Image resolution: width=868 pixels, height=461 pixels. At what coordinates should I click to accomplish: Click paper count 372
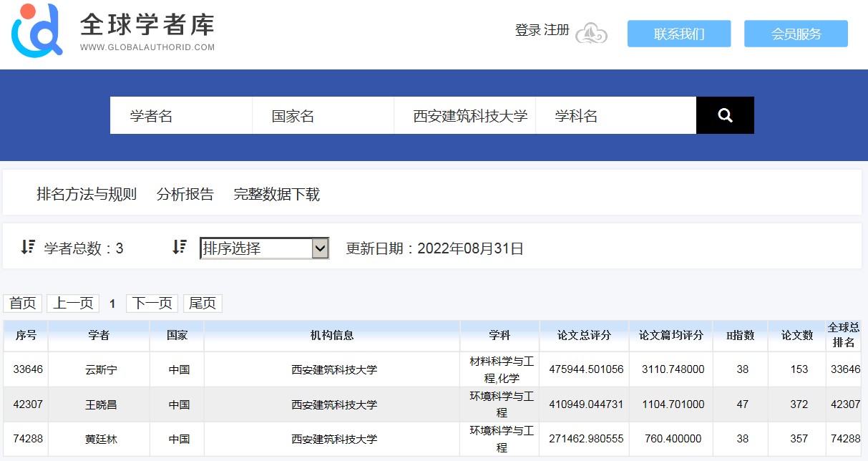pos(799,404)
